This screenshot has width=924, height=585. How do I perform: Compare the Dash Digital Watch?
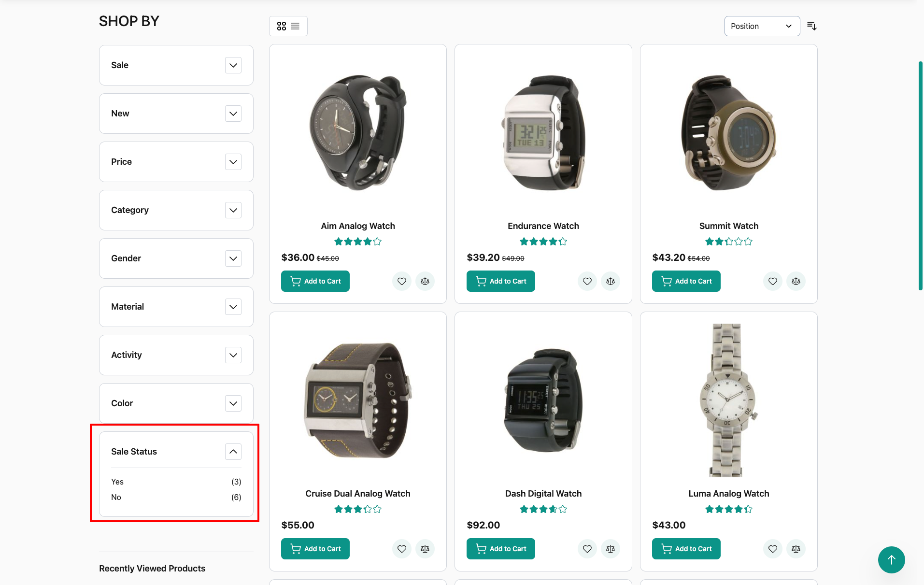610,549
